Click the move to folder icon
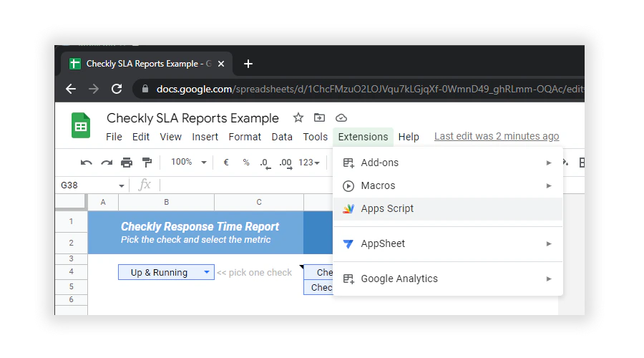The height and width of the screenshot is (358, 644). click(x=319, y=118)
